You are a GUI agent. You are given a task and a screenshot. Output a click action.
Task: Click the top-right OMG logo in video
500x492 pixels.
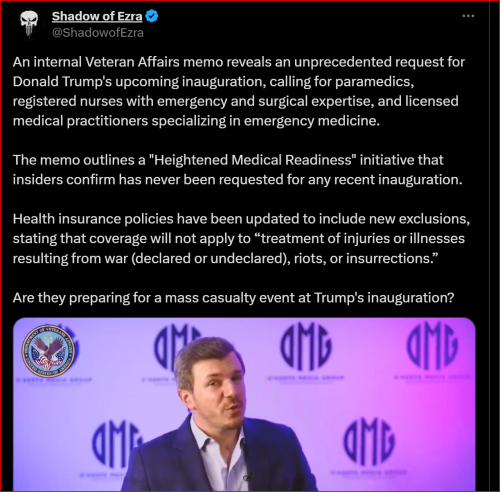(x=432, y=346)
